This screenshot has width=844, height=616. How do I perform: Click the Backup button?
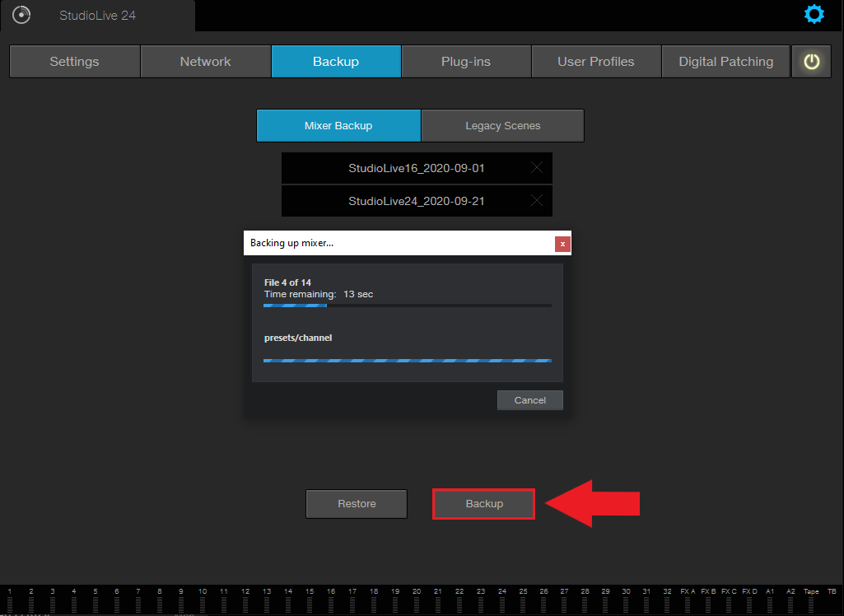point(484,504)
